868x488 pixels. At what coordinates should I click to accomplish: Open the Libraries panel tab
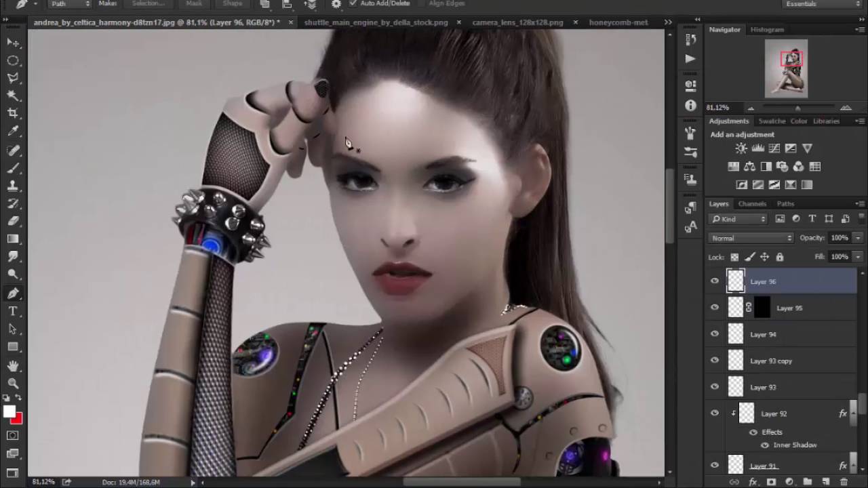tap(826, 121)
